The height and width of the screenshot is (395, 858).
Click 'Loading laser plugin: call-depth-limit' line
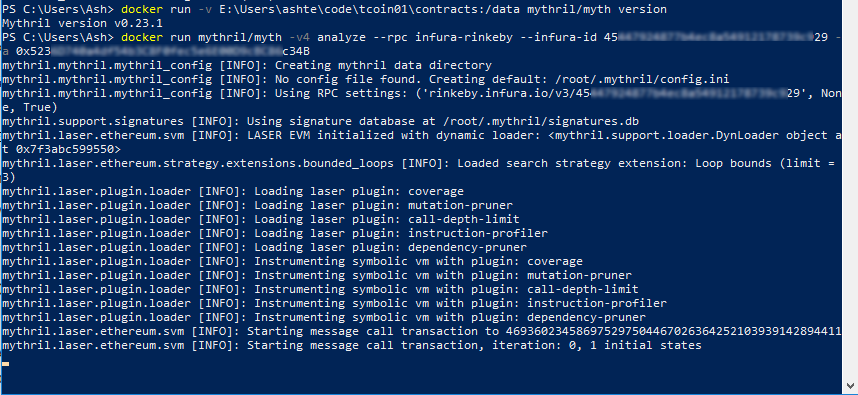pyautogui.click(x=260, y=219)
